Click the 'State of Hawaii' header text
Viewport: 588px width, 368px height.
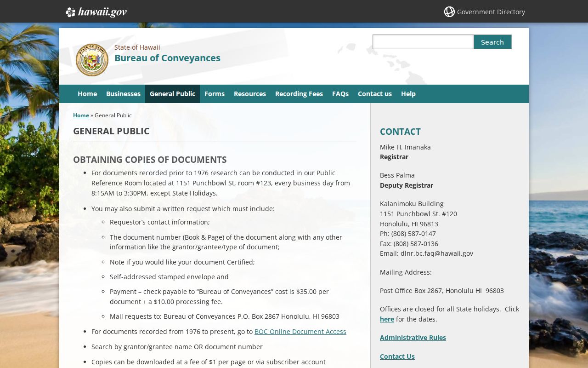point(137,47)
